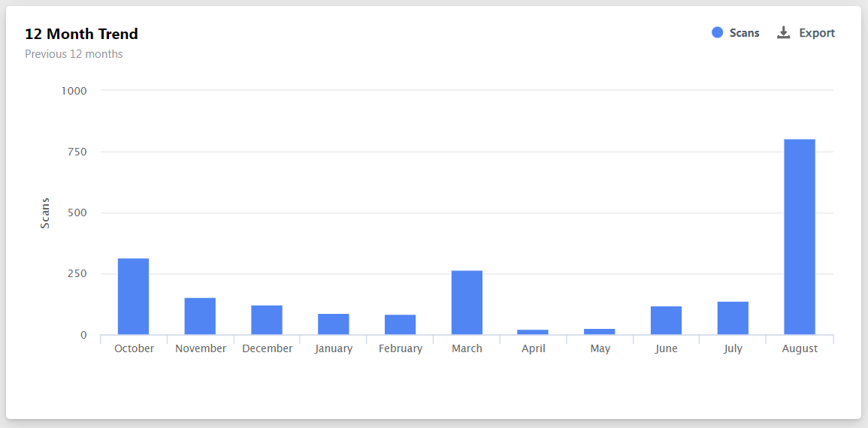
Task: Click the blue Scans legend dot
Action: (x=717, y=33)
